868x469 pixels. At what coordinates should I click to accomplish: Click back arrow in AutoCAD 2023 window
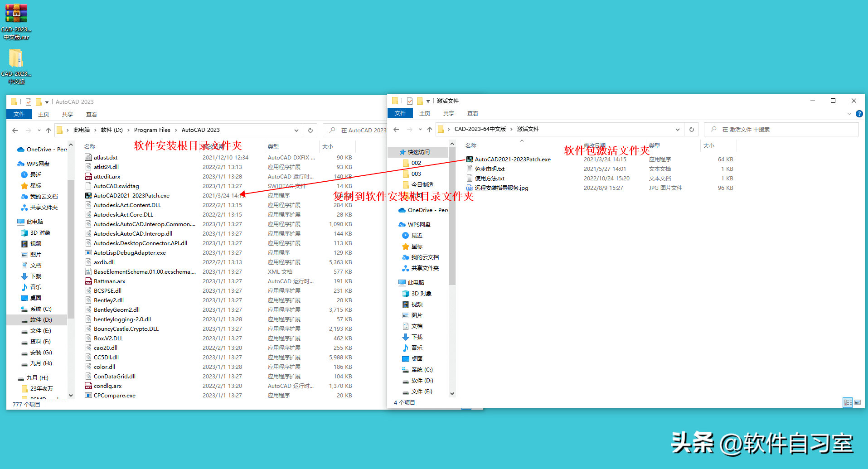pyautogui.click(x=15, y=131)
